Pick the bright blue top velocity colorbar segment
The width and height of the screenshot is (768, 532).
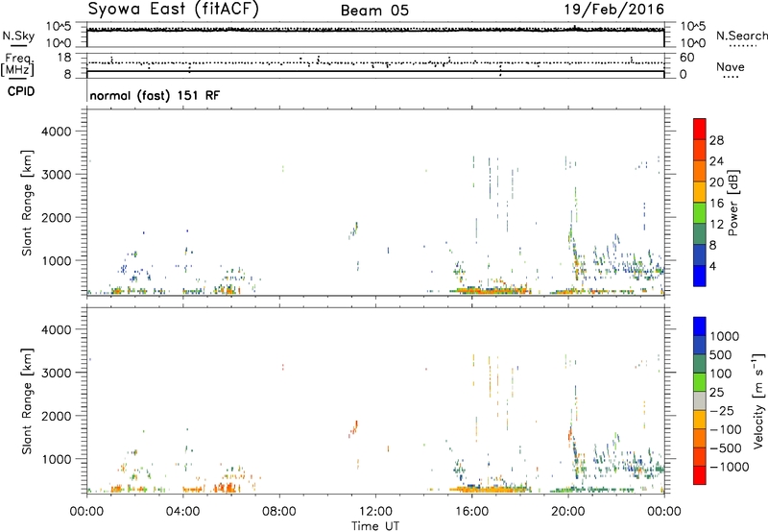pyautogui.click(x=700, y=326)
